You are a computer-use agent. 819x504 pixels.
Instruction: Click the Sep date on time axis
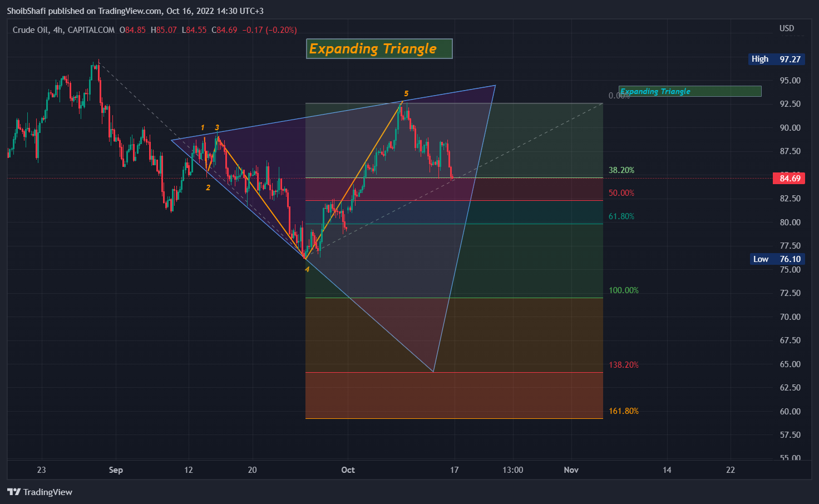coord(116,470)
